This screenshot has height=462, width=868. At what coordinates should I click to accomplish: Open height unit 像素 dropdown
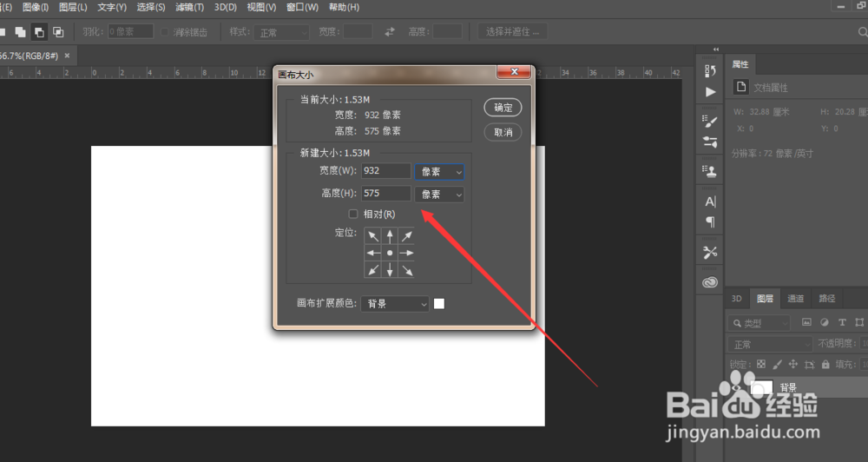click(439, 195)
